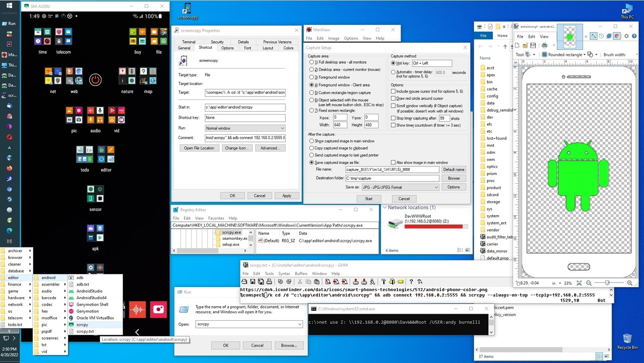The image size is (644, 363).
Task: Click the GVIM Undo toolbar icon
Action: [x=281, y=282]
